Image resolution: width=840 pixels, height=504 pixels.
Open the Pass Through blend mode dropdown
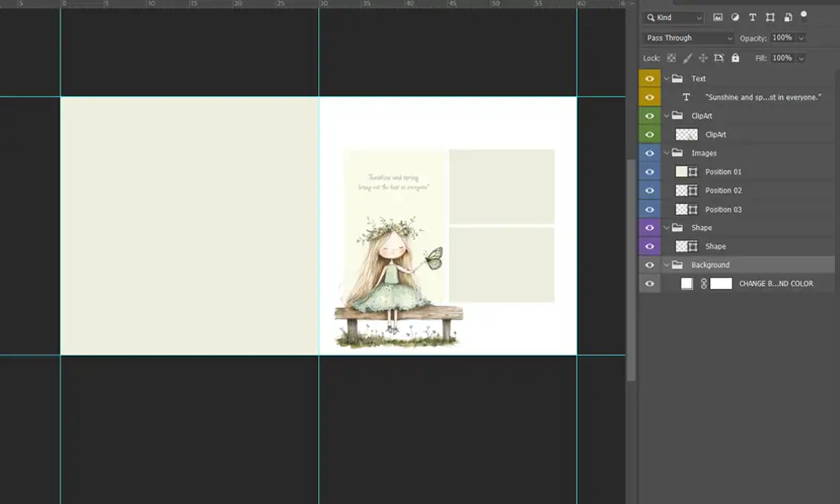689,38
